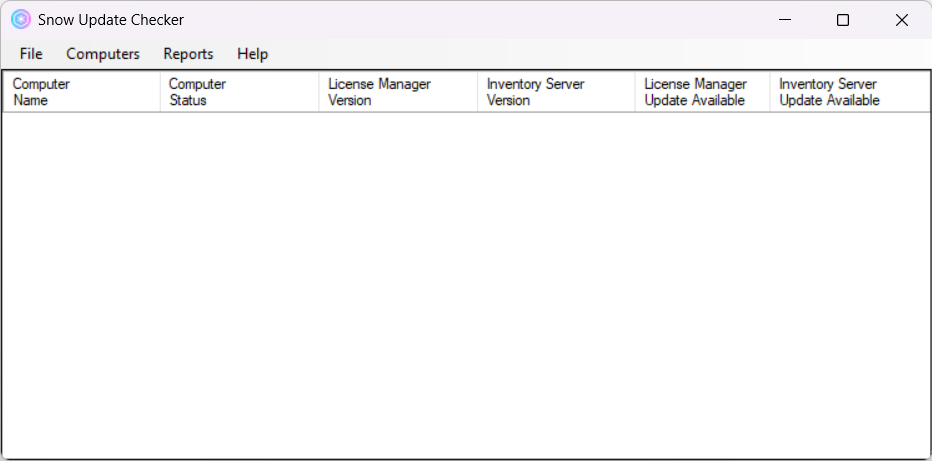Select Inventory Server Update Available header

pyautogui.click(x=848, y=92)
